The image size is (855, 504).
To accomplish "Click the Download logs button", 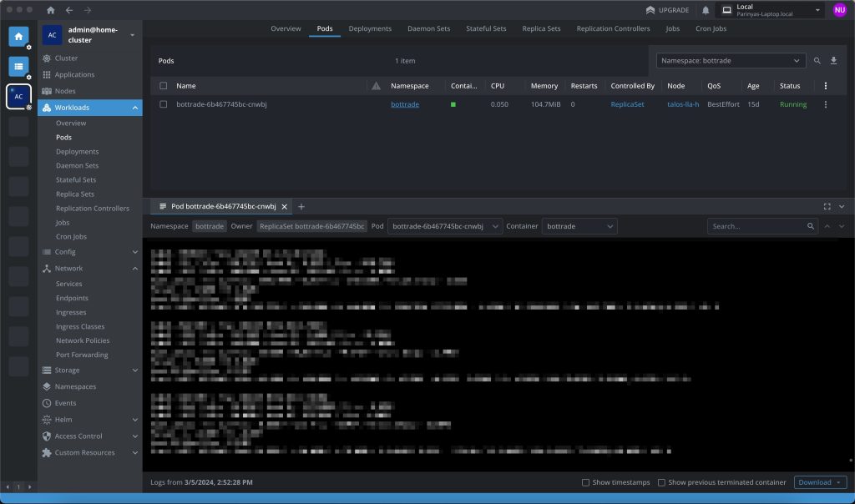I will pos(819,482).
